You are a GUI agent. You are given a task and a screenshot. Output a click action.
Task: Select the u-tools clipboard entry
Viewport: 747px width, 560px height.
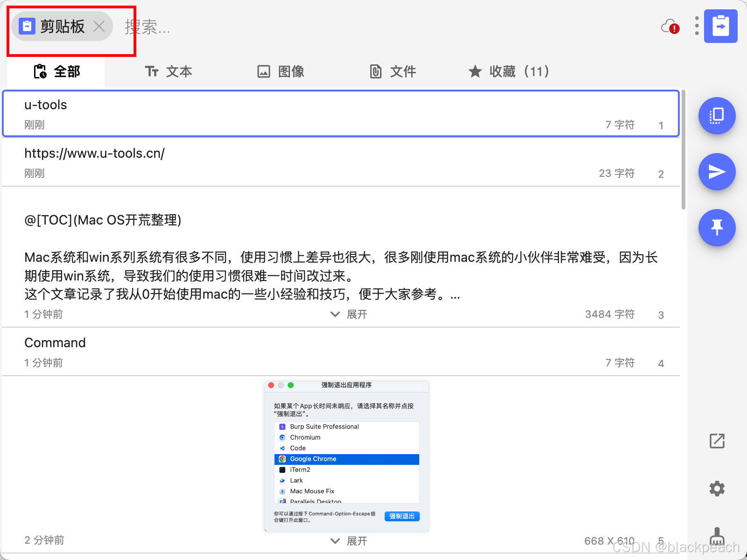(341, 114)
